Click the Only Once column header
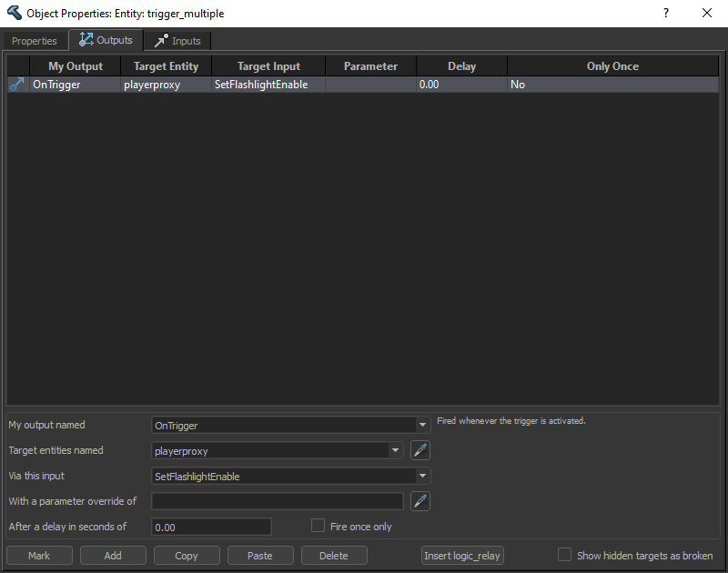728x573 pixels. tap(612, 65)
